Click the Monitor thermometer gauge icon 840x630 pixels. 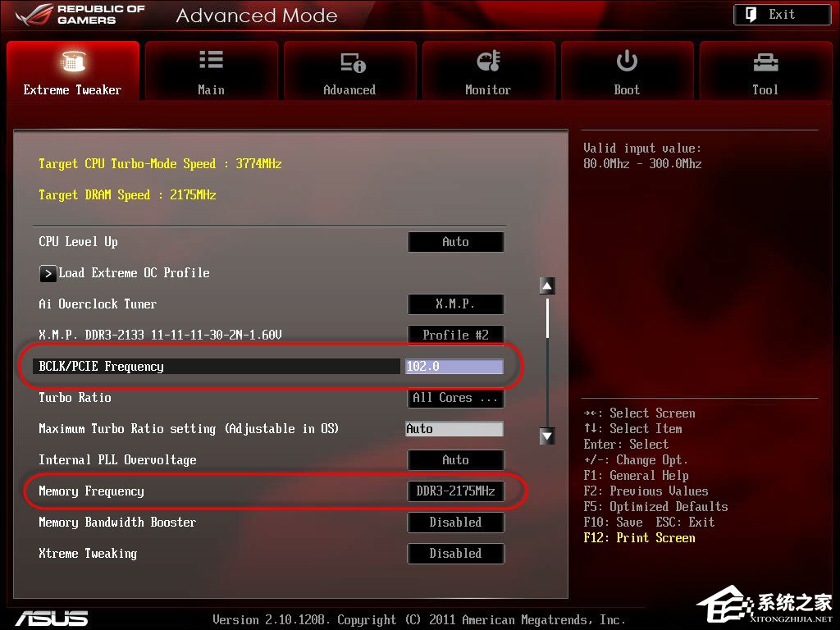click(x=488, y=61)
